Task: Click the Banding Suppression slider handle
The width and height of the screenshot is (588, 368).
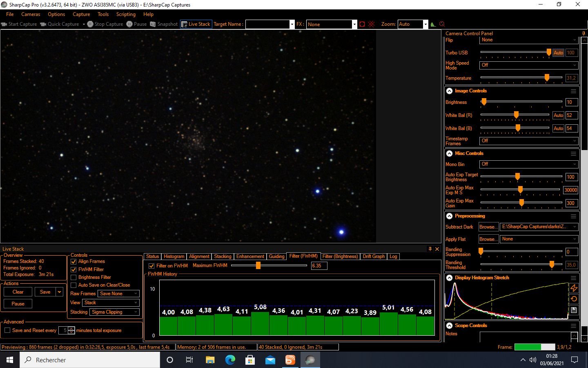Action: coord(481,251)
